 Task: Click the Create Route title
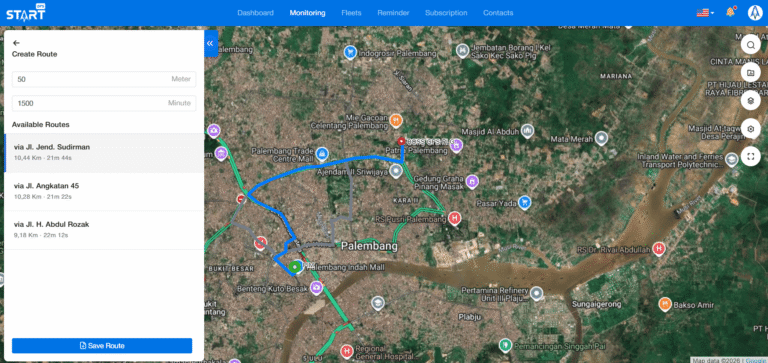pyautogui.click(x=34, y=54)
